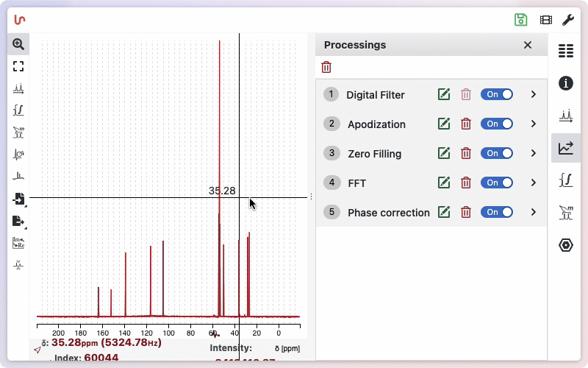588x368 pixels.
Task: Close the Processings panel
Action: tap(527, 45)
